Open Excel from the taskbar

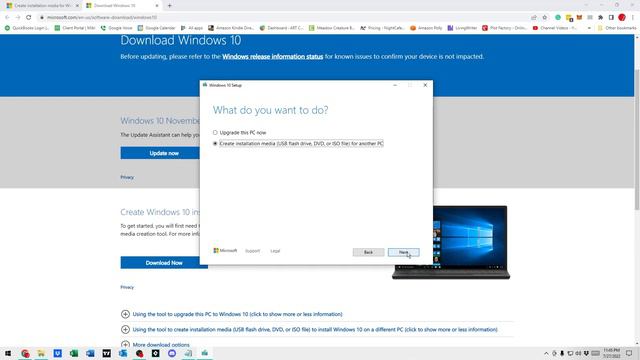[x=74, y=353]
